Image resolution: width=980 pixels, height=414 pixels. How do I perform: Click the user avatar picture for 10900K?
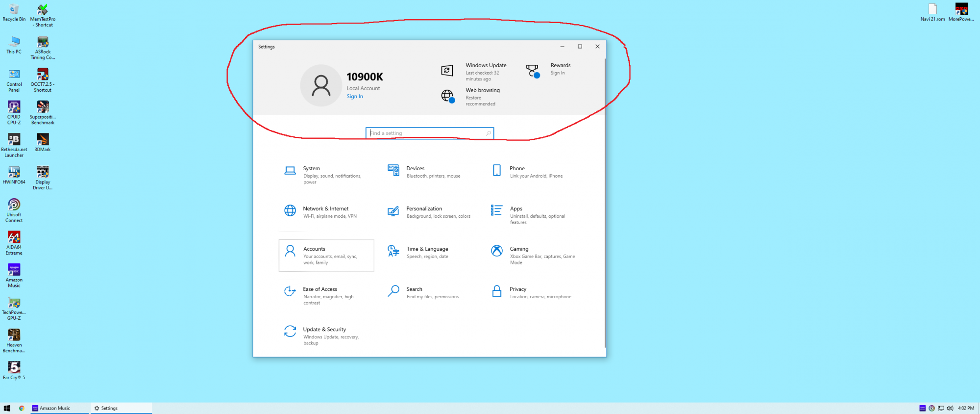[x=321, y=85]
